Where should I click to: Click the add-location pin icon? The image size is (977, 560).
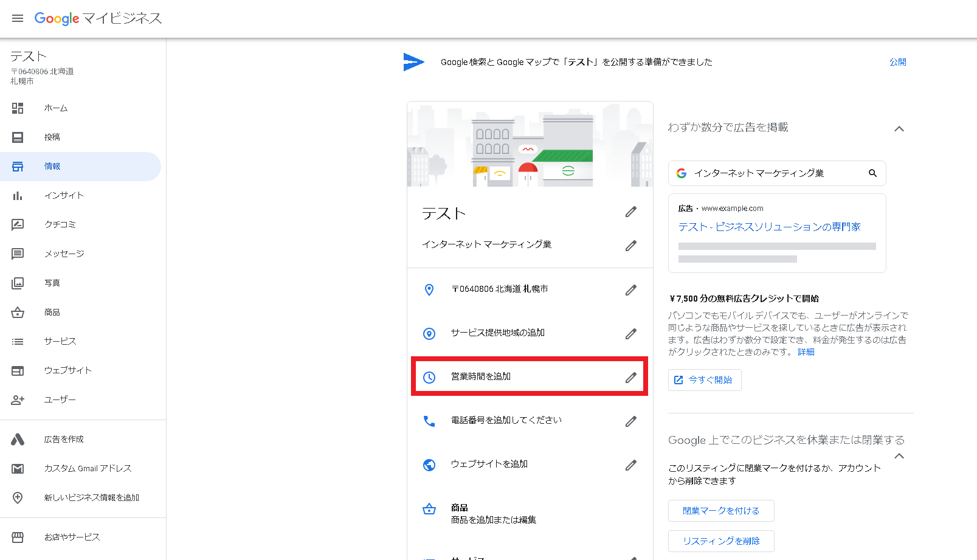tap(18, 497)
